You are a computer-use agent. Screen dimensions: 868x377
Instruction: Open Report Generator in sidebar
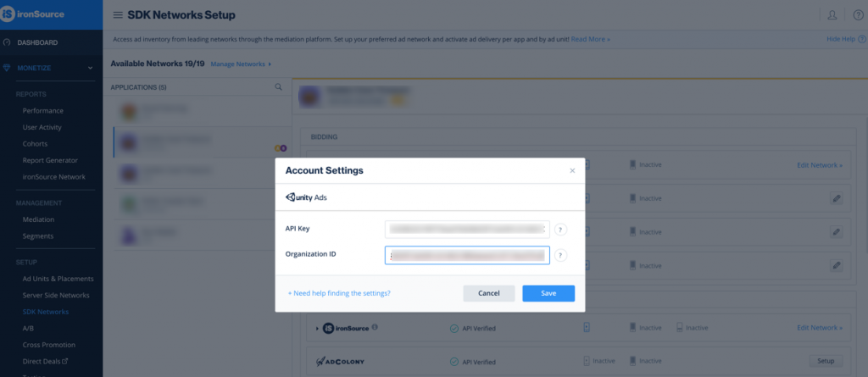click(x=50, y=160)
